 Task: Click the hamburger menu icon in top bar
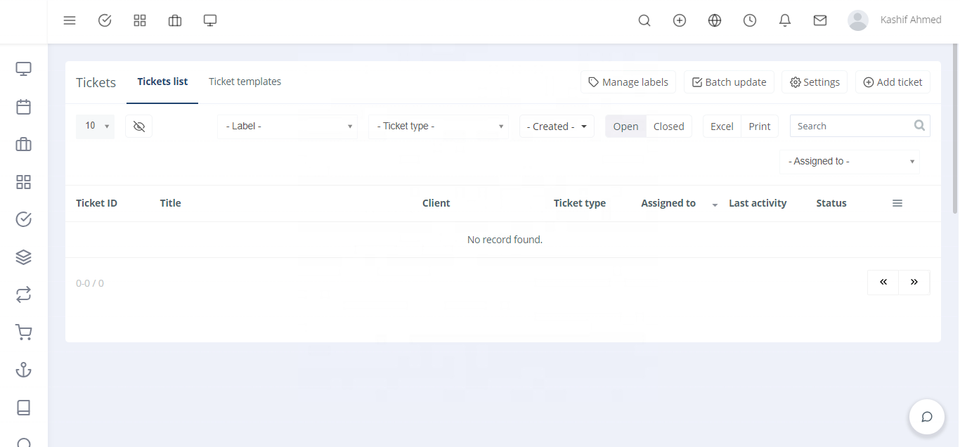(x=69, y=20)
